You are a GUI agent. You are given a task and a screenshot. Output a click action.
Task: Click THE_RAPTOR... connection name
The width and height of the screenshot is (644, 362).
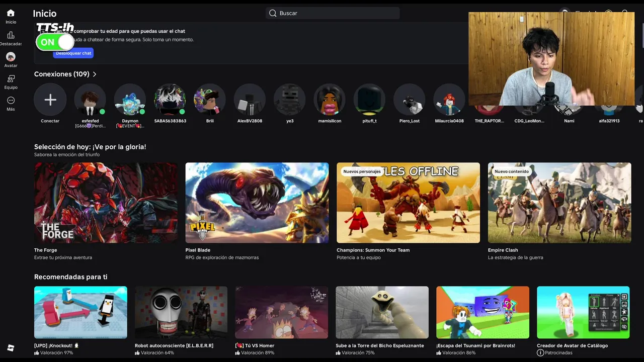[490, 121]
